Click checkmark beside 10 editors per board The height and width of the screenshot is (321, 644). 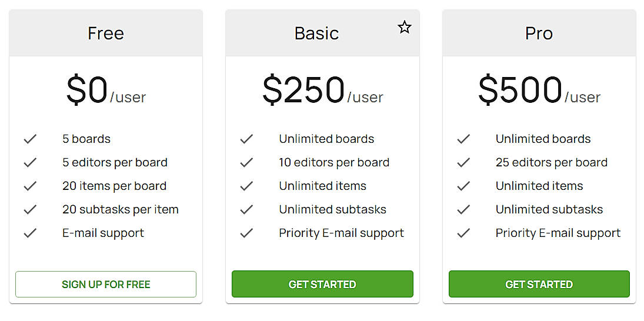[246, 163]
